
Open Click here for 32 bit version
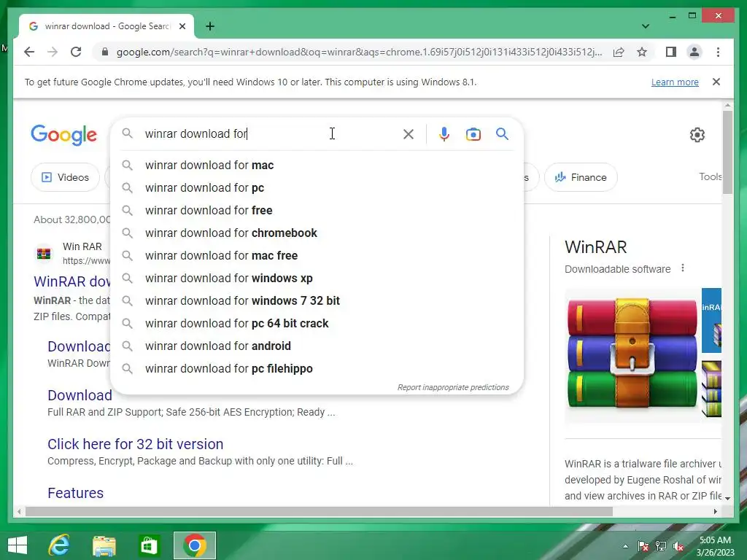tap(135, 444)
